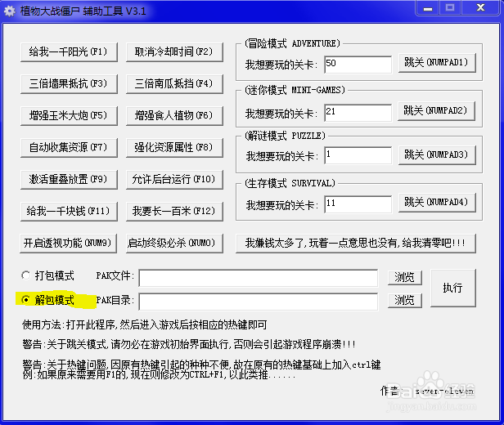The image size is (504, 425).
Task: Click 自动收集资源 (F7) button
Action: (69, 147)
